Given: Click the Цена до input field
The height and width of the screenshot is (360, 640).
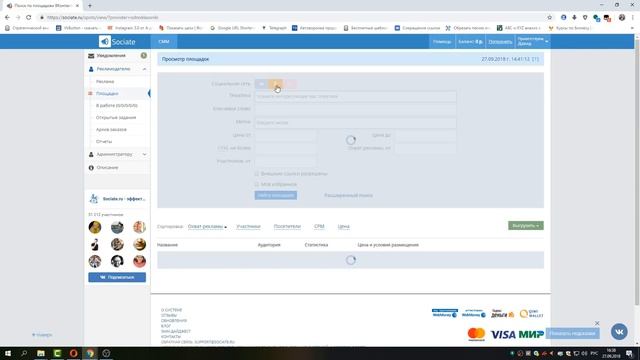Looking at the screenshot, I should (x=426, y=135).
